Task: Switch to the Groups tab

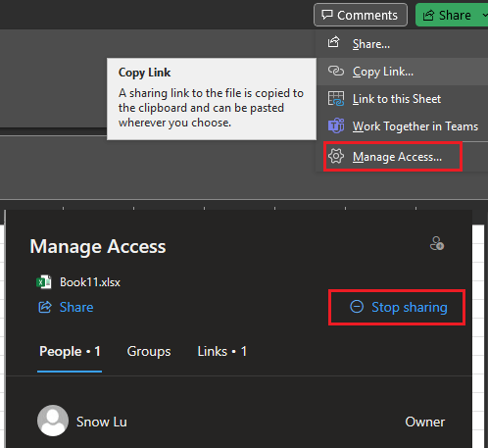Action: (x=149, y=352)
